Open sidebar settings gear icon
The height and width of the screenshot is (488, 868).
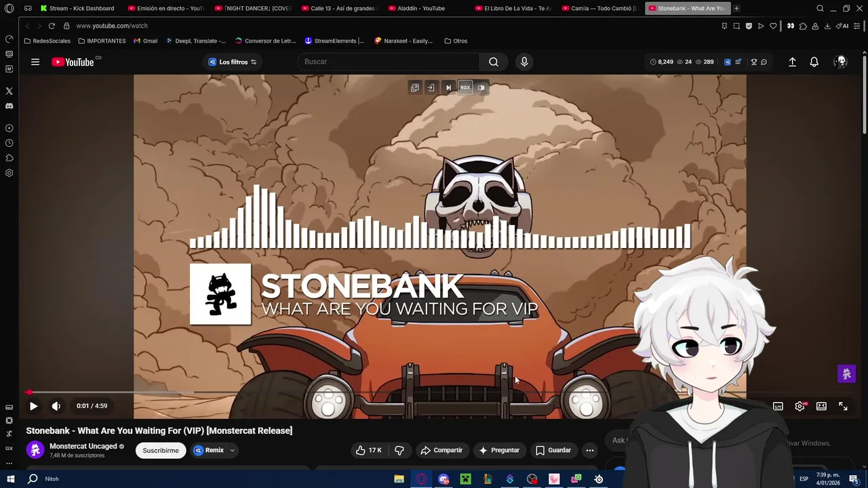tap(9, 173)
